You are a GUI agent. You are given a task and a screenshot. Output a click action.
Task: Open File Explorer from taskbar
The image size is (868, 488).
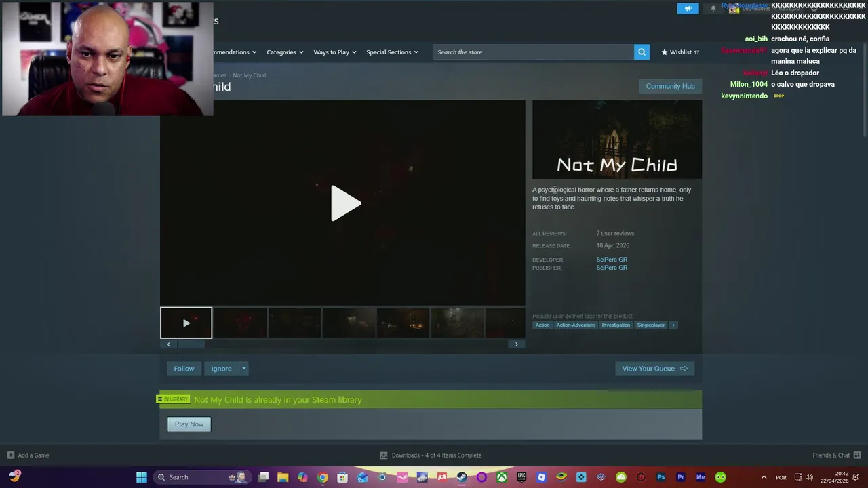(283, 477)
